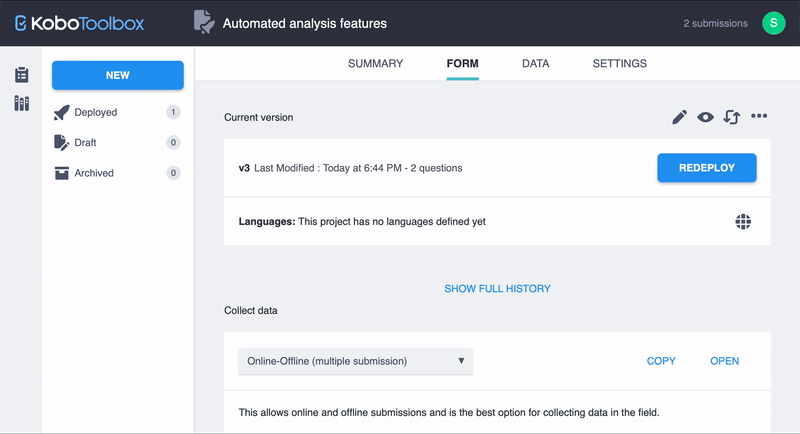Viewport: 800px width, 434px height.
Task: Expand the Archived projects list
Action: tap(94, 173)
